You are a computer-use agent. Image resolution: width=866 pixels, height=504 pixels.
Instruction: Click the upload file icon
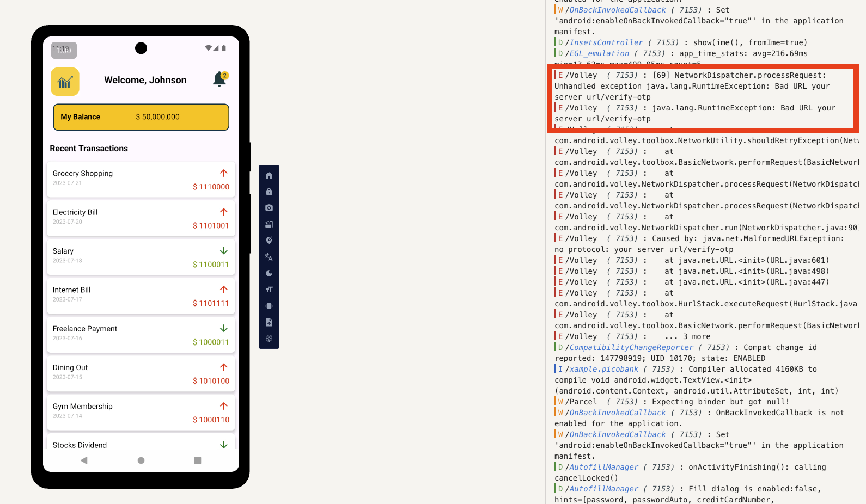coord(269,322)
